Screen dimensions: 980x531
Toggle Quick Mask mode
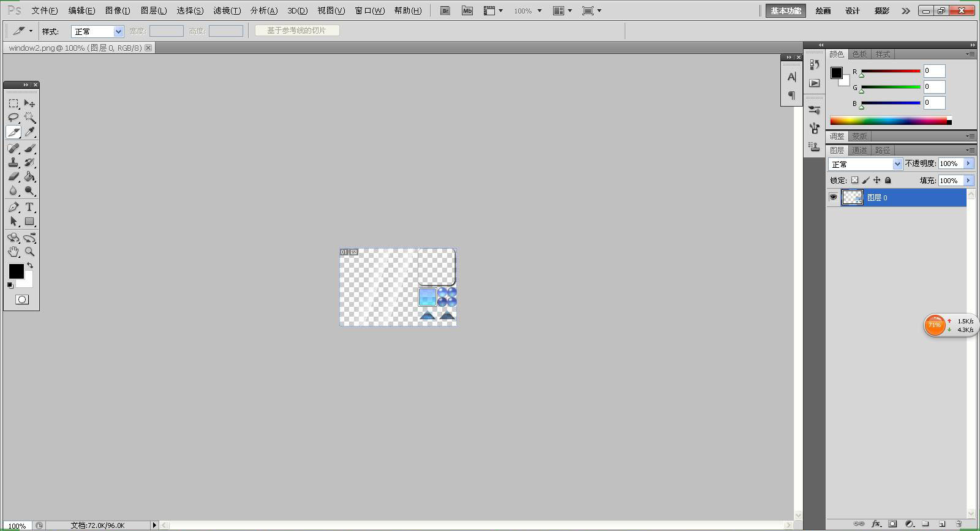[x=22, y=299]
